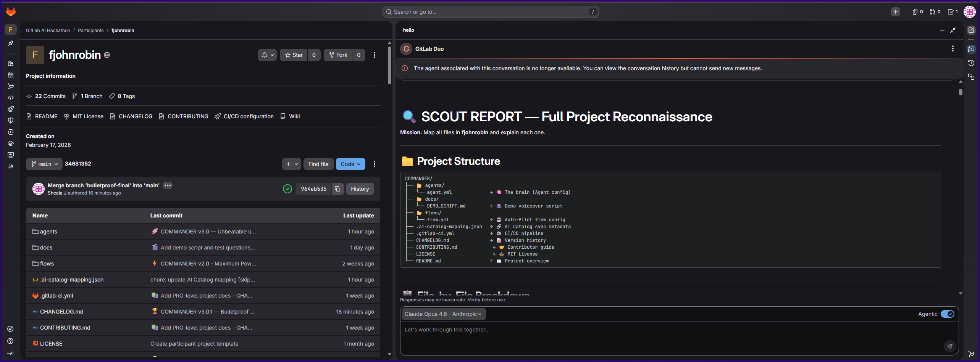Screen dimensions: 980x362
Task: Open the Manage members sidebar icon
Action: point(11,63)
